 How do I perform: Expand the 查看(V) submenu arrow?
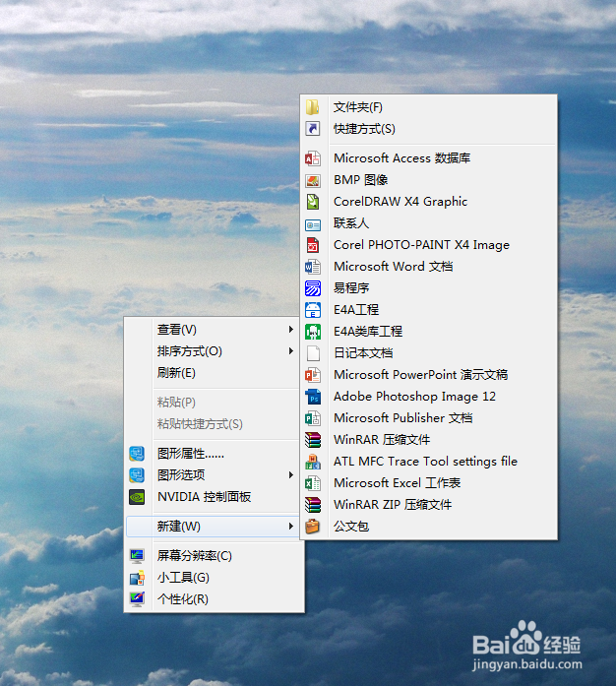pos(291,330)
